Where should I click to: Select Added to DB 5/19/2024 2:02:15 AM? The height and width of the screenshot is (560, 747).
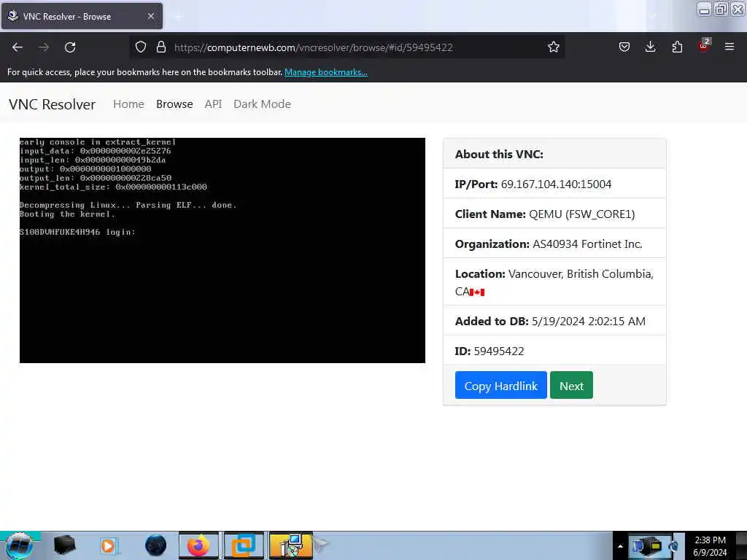click(550, 322)
